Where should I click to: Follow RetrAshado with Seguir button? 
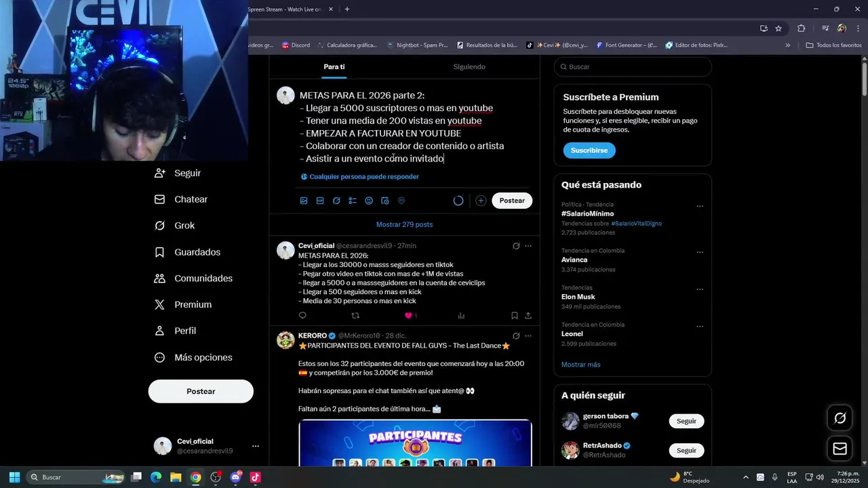pos(686,450)
